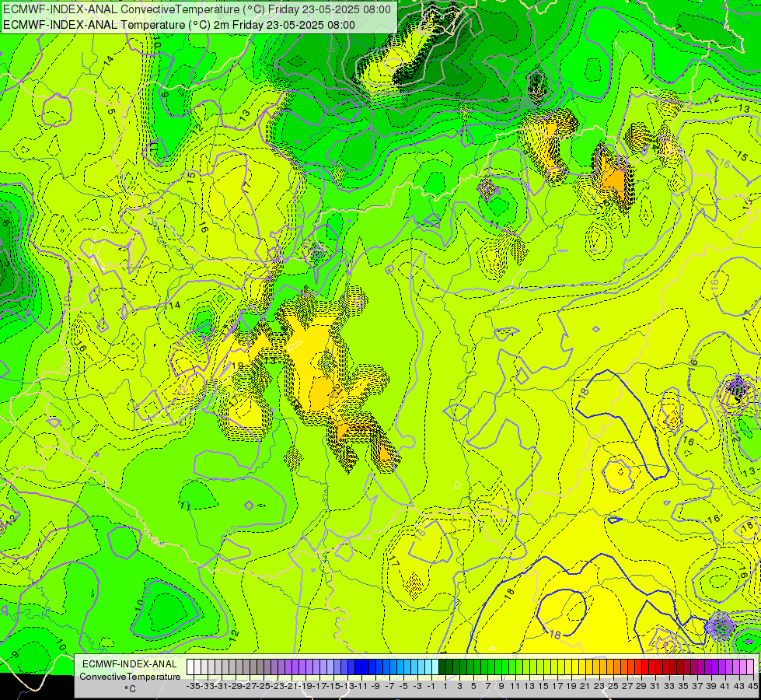The image size is (761, 700).
Task: Click the legend value 39
Action: [x=711, y=686]
